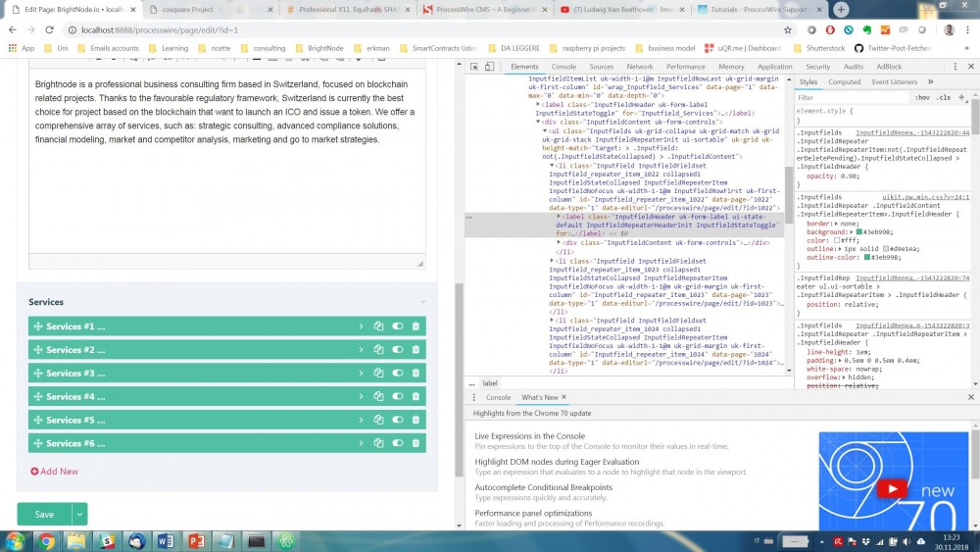The width and height of the screenshot is (980, 552).
Task: Open the Computed styles tab
Action: pyautogui.click(x=844, y=82)
